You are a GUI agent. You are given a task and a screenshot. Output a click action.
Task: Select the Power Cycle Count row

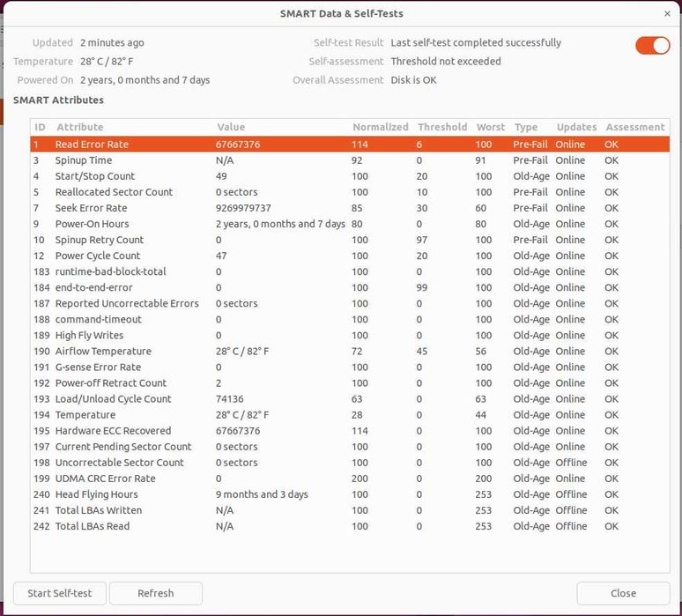pos(350,256)
